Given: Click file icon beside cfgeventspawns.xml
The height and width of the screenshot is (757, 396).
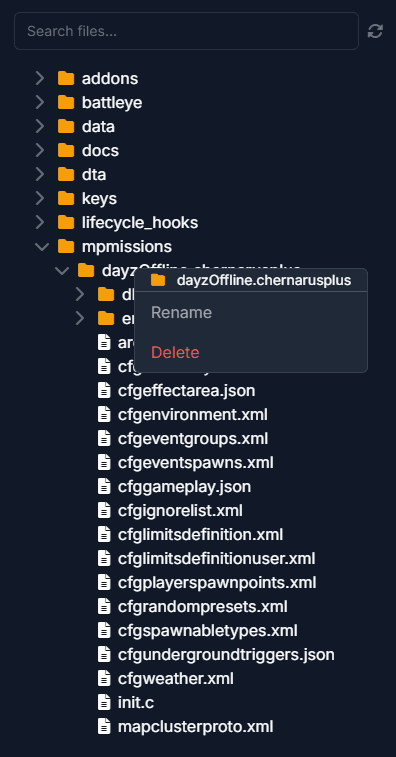Looking at the screenshot, I should pyautogui.click(x=104, y=463).
